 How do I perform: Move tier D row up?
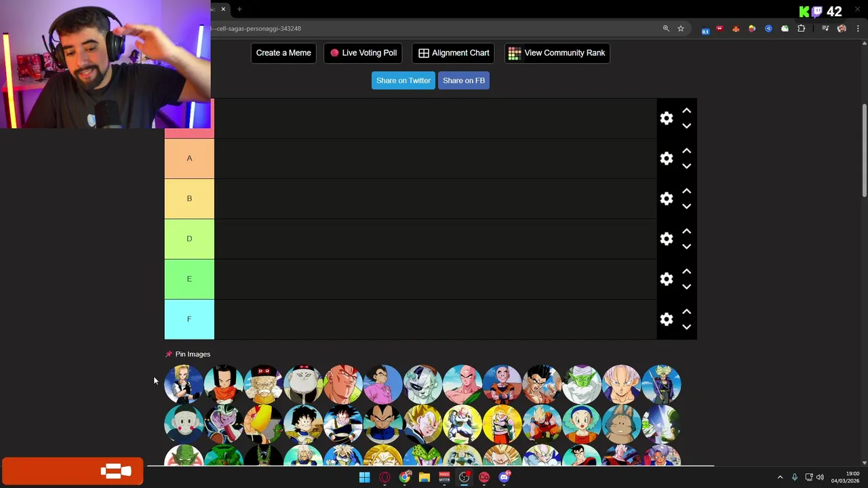click(686, 230)
